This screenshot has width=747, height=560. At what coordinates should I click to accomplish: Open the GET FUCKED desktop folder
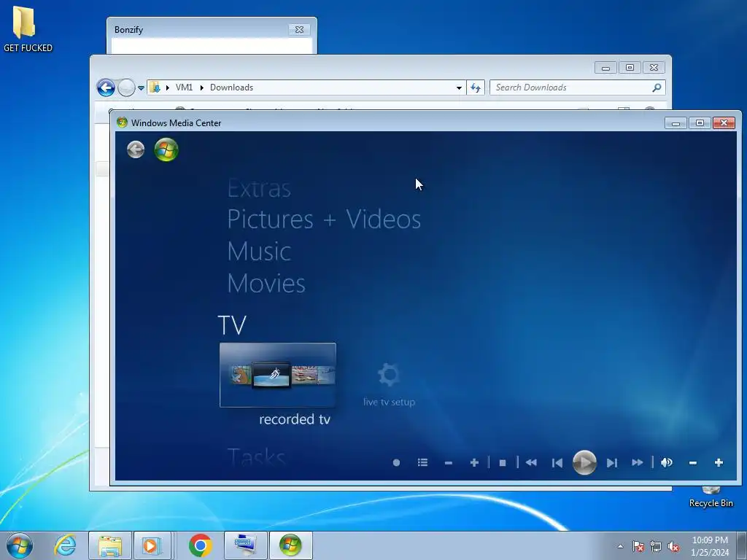tap(27, 29)
